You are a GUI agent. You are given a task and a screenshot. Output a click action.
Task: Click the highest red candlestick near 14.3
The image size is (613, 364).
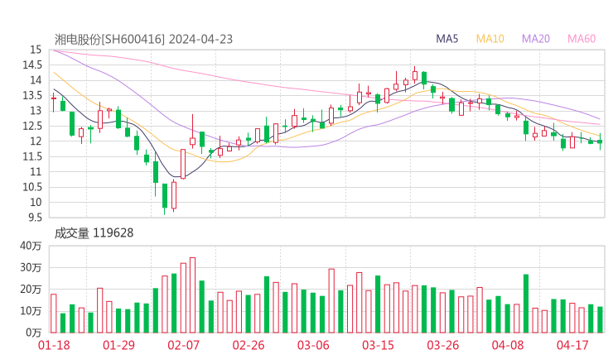[415, 75]
